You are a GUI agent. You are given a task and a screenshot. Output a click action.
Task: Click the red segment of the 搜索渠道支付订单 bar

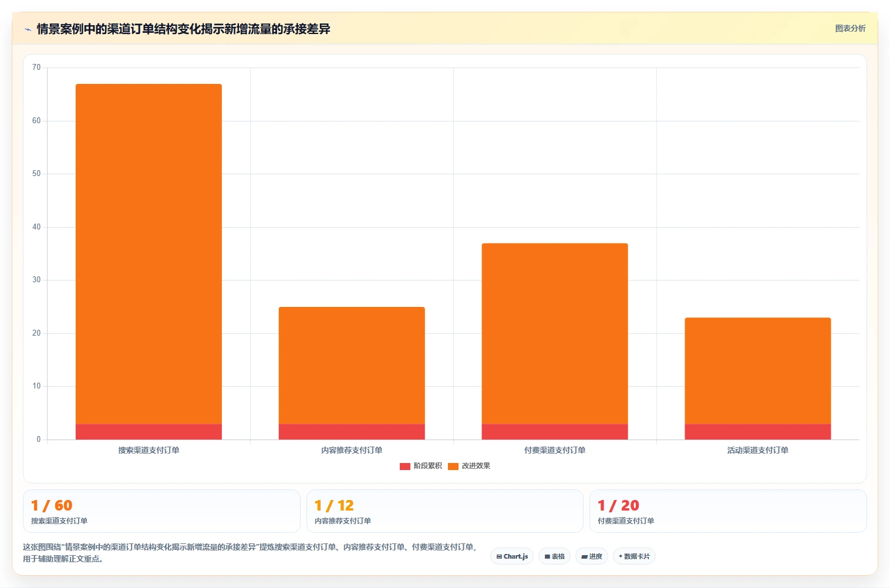point(149,432)
